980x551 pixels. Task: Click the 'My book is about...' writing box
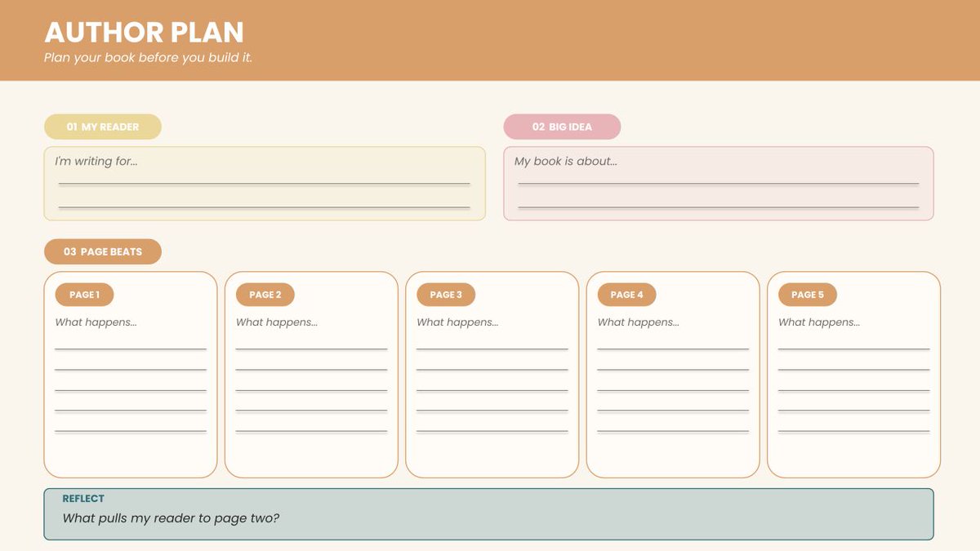(718, 184)
